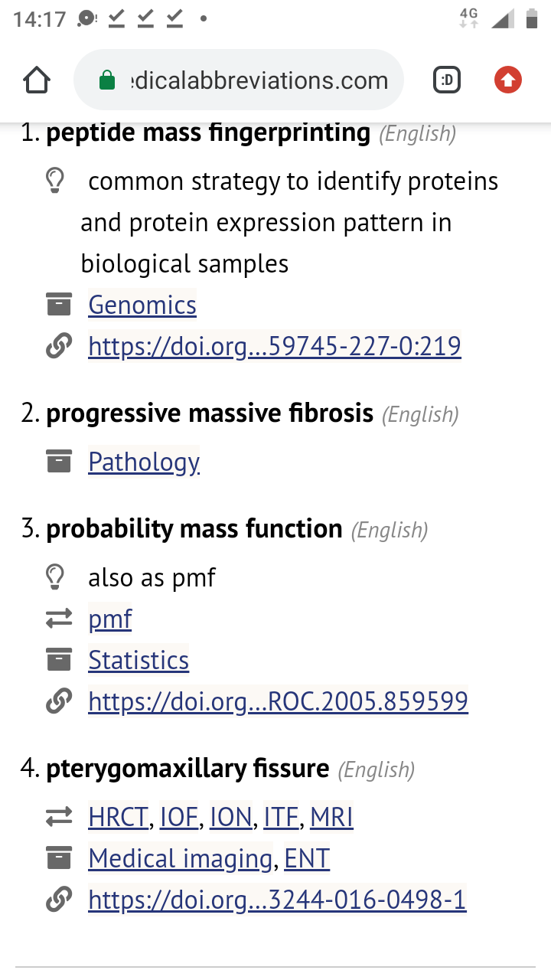This screenshot has height=980, width=551.
Task: Follow the pmf related abbreviation link
Action: point(110,619)
